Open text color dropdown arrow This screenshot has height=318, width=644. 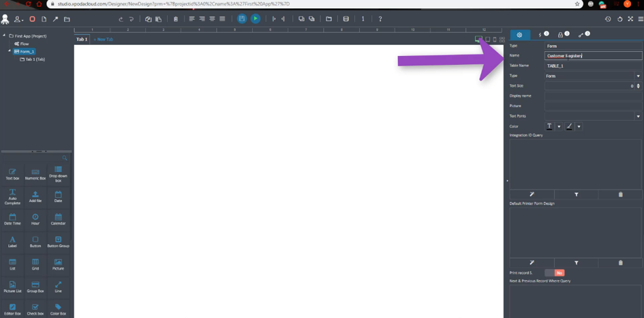point(559,127)
